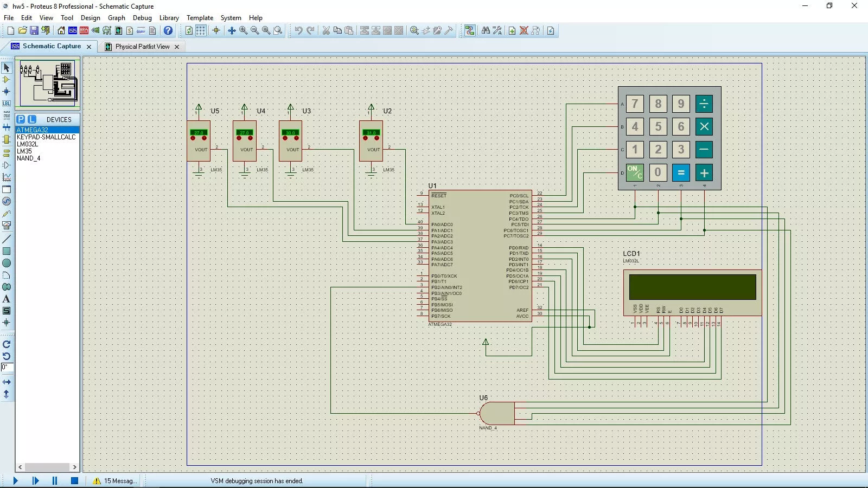Screen dimensions: 868x488
Task: Open the Bill of Materials dollar icon
Action: point(130,30)
